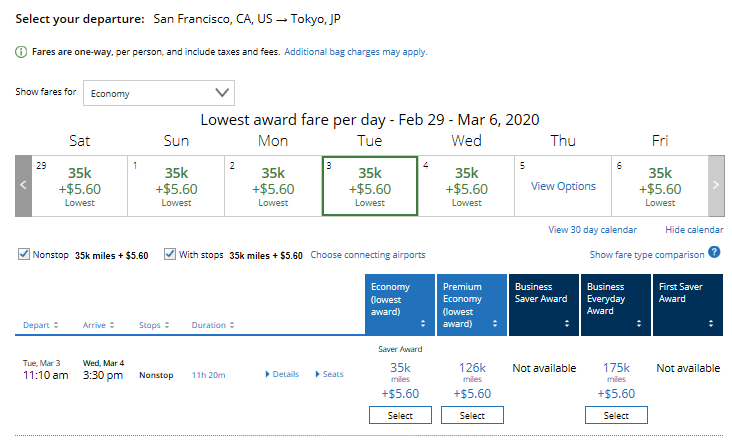Open the fare type comparison help icon
The image size is (732, 440).
coord(714,252)
